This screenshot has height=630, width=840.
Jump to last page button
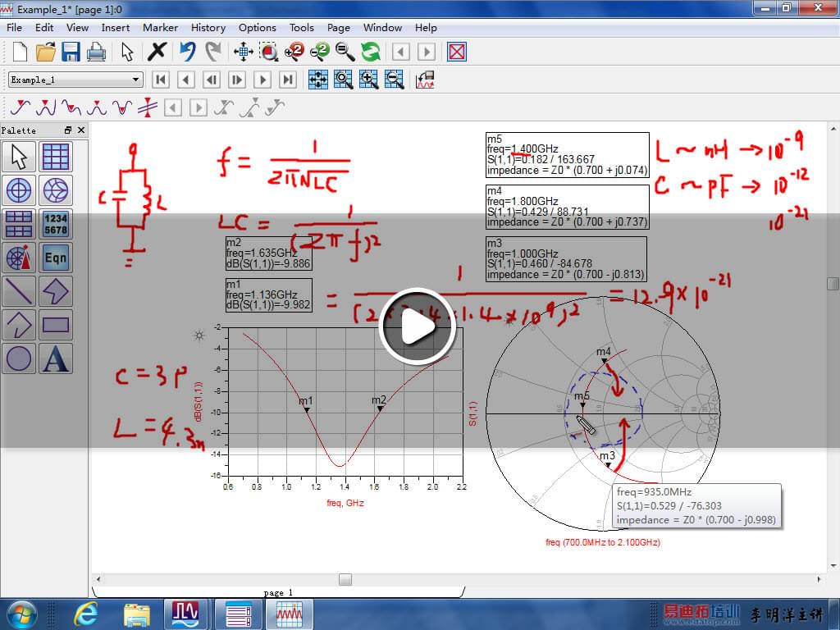point(288,80)
